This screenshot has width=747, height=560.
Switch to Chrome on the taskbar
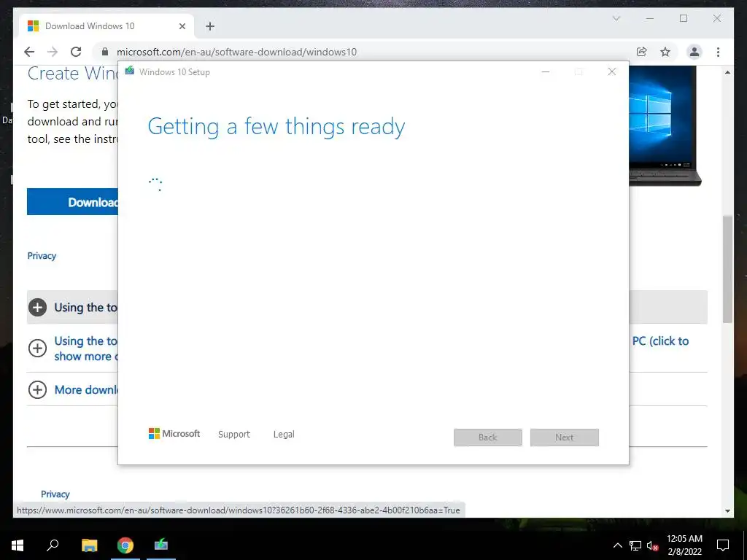pos(125,545)
